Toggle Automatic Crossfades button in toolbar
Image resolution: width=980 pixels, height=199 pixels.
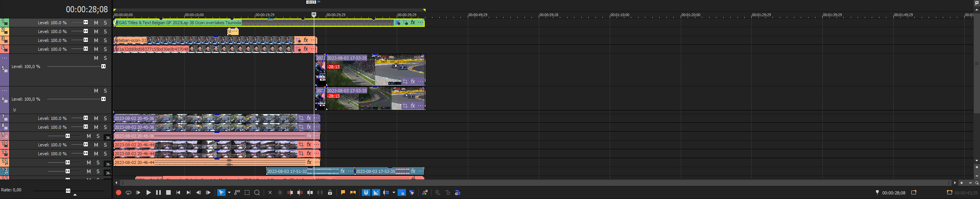376,192
